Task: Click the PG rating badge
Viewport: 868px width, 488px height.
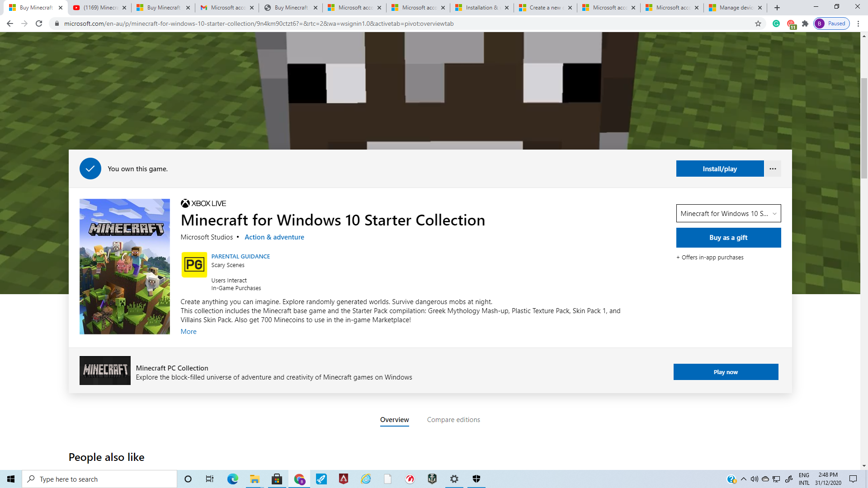Action: coord(194,265)
